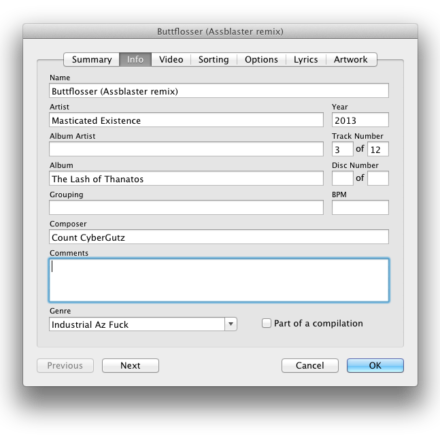Viewport: 440px width, 440px height.
Task: Focus the Artist field with Masticated Existence
Action: pos(186,120)
